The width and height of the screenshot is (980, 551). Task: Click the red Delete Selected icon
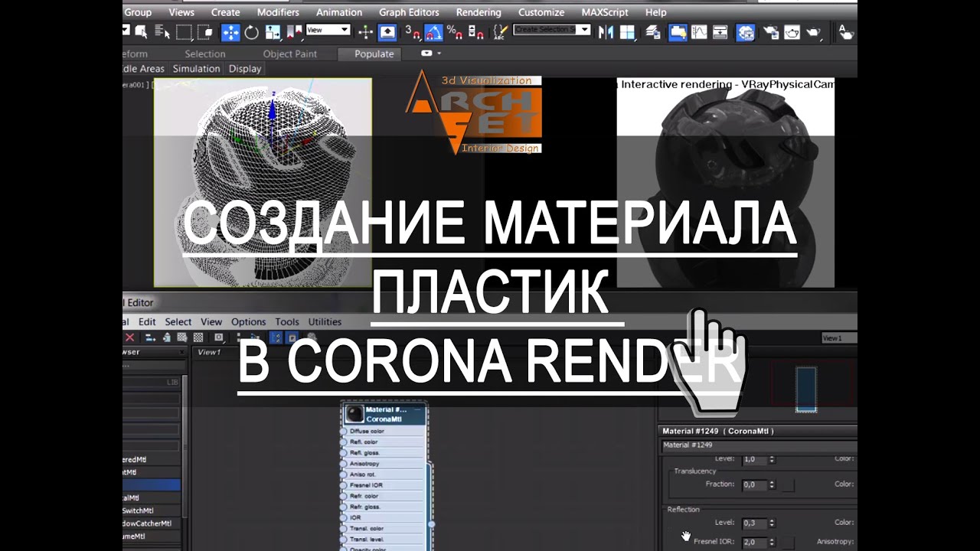click(129, 337)
